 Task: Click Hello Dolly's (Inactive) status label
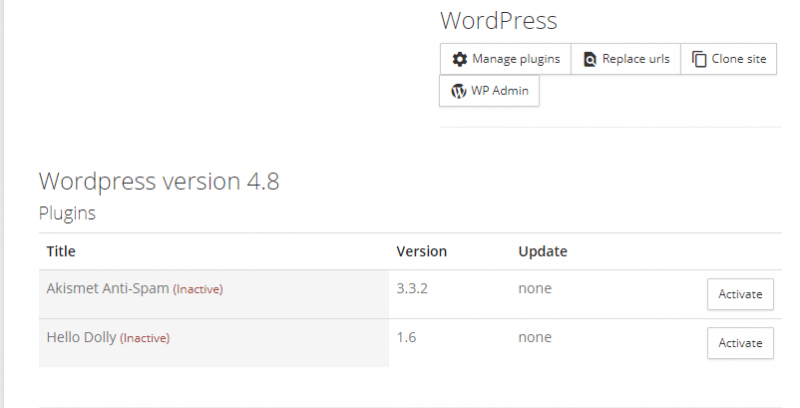[x=145, y=338]
